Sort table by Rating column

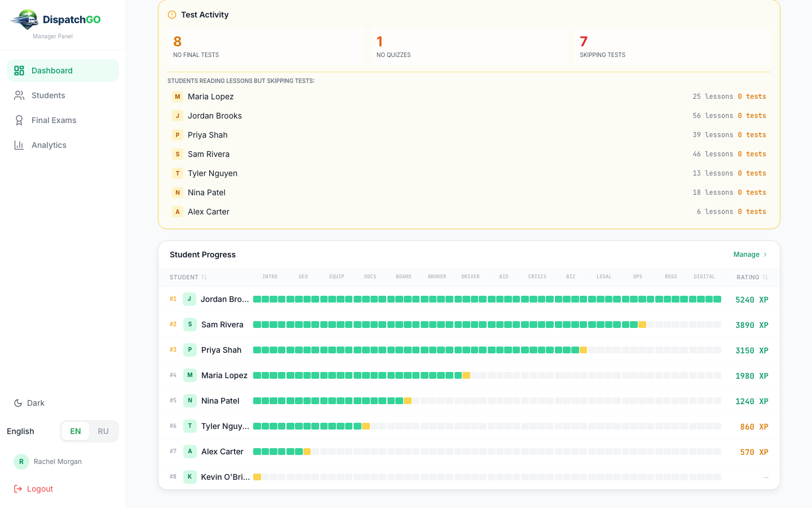click(x=752, y=277)
